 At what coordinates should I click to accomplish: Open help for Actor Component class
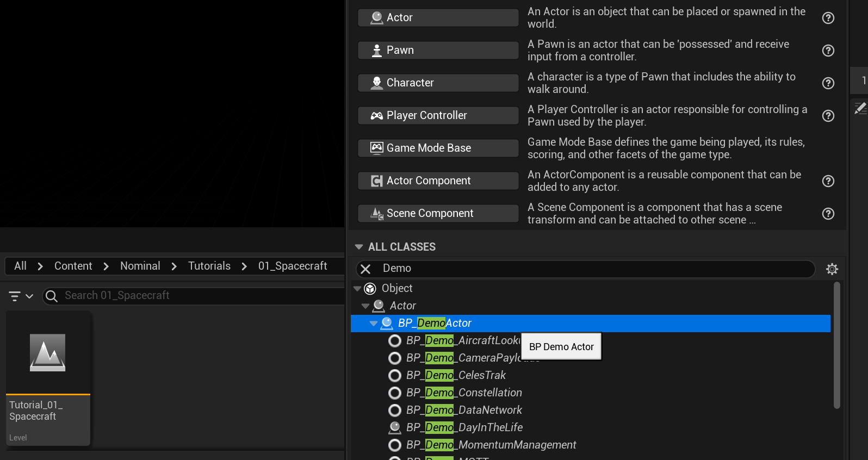[828, 181]
